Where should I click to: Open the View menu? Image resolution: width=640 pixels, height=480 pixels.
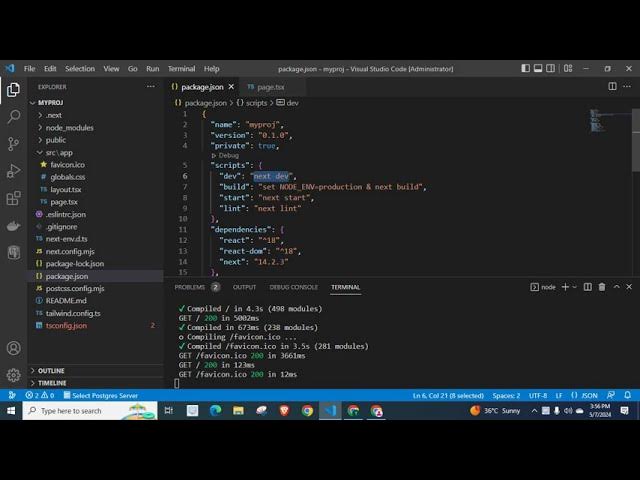click(111, 69)
